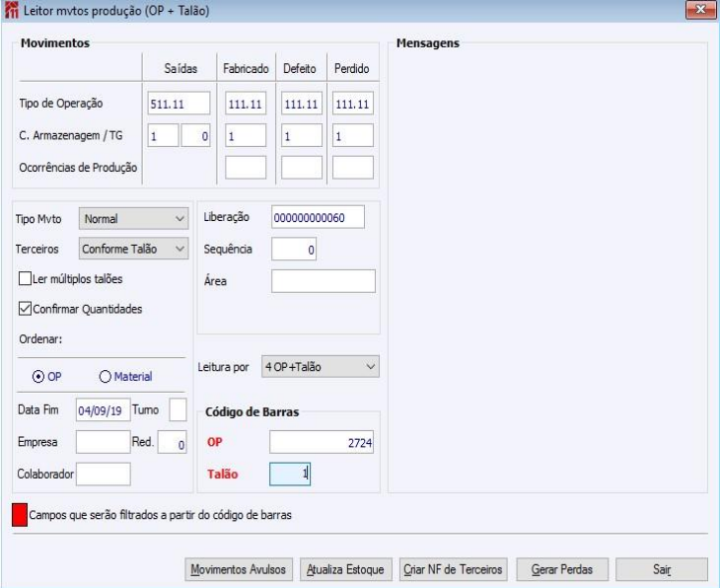Viewport: 720px width, 588px height.
Task: Expand the Leitura por dropdown
Action: [320, 367]
